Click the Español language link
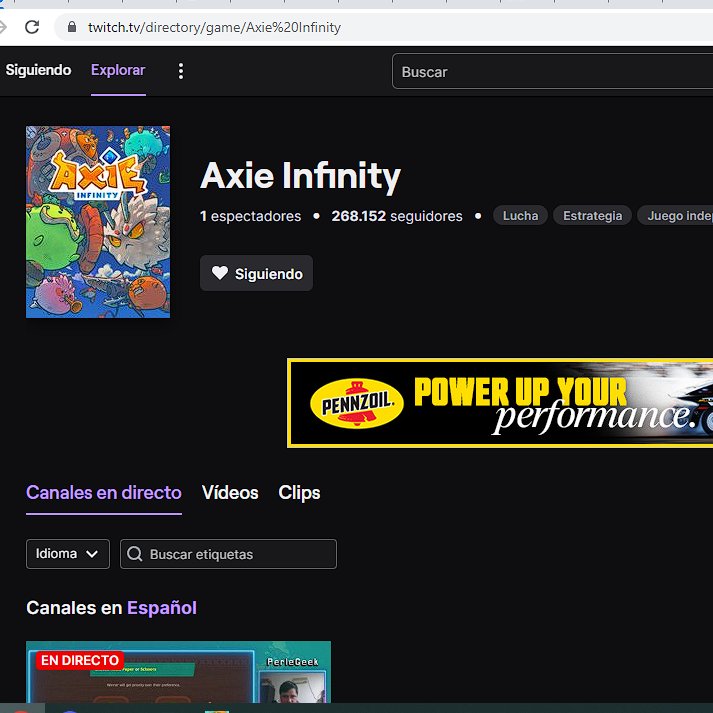The width and height of the screenshot is (713, 713). click(x=161, y=608)
